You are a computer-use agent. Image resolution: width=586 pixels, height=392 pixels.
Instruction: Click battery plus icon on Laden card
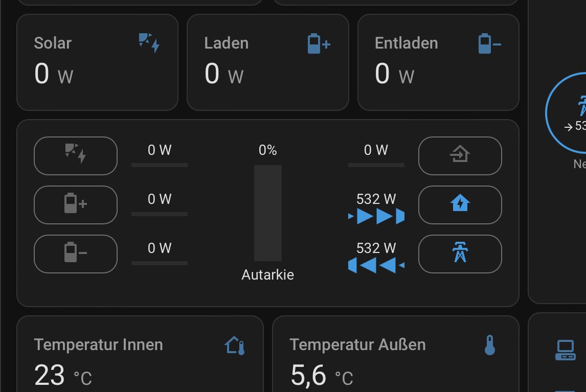[x=319, y=43]
